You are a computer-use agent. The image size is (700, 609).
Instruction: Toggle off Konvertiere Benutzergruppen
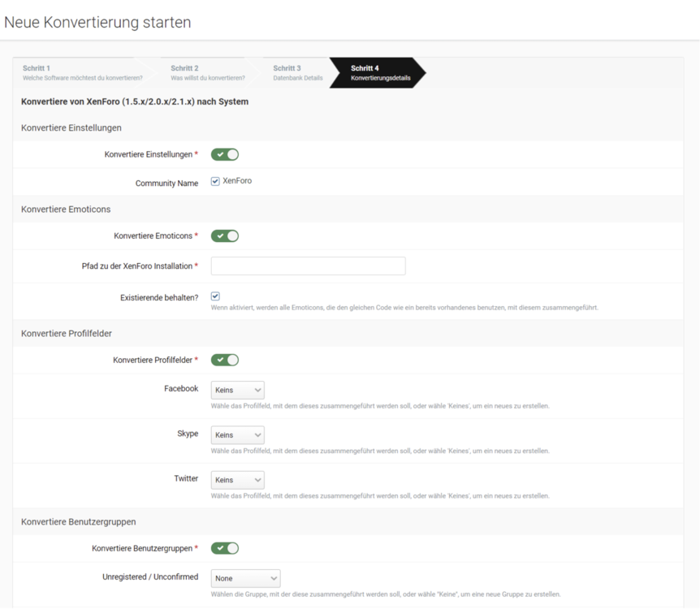[225, 547]
